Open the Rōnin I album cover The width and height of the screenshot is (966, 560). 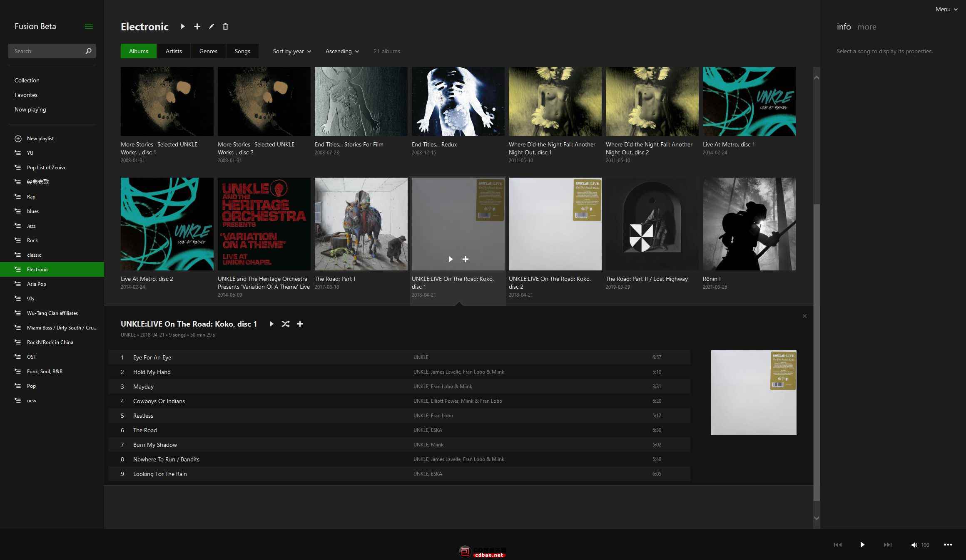(749, 224)
